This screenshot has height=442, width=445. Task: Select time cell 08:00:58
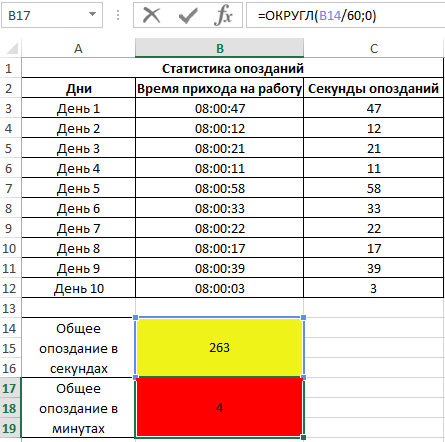(219, 188)
